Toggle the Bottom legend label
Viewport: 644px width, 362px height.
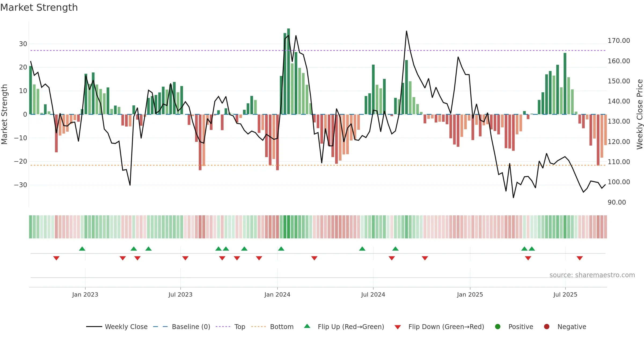click(x=282, y=327)
